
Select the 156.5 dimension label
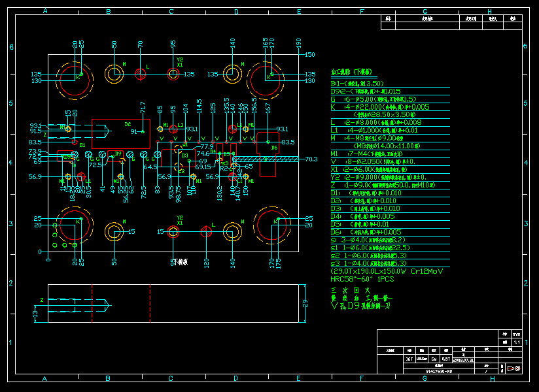pos(254,106)
